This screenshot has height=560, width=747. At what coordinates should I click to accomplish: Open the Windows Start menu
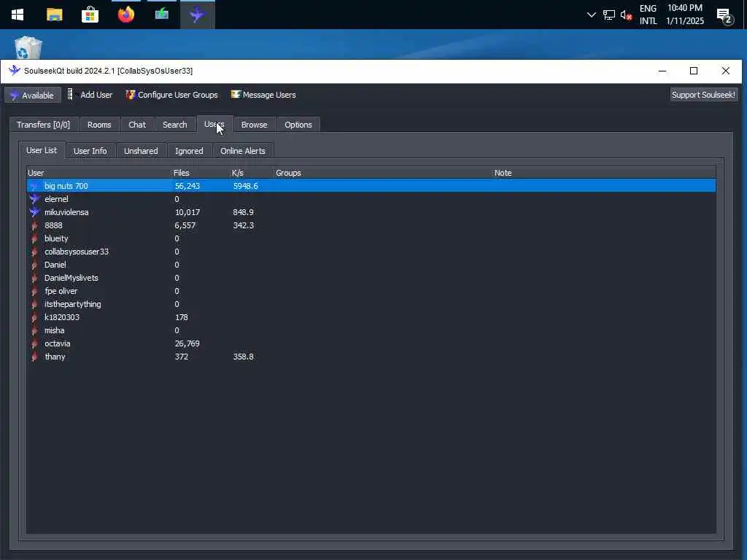18,15
